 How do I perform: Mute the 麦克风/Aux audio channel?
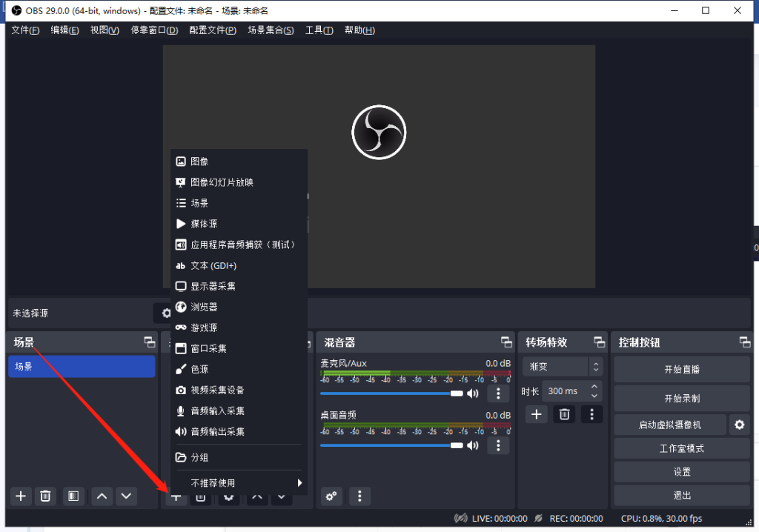(472, 393)
